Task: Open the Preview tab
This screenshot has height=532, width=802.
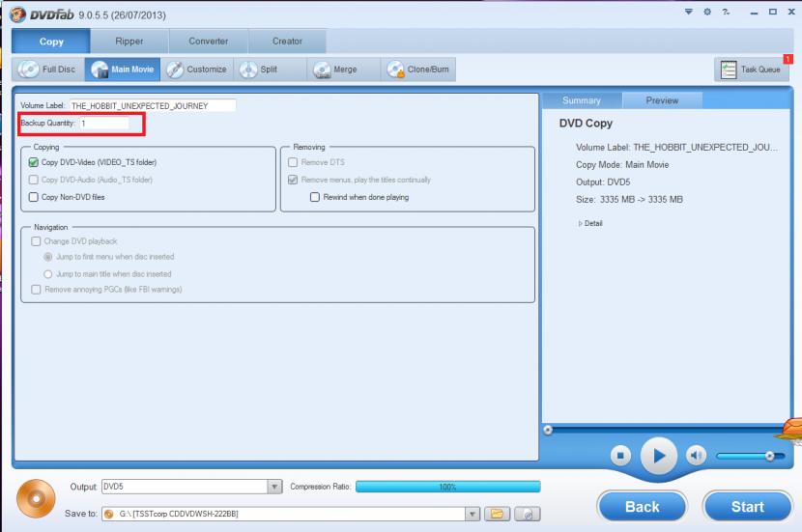Action: 662,100
